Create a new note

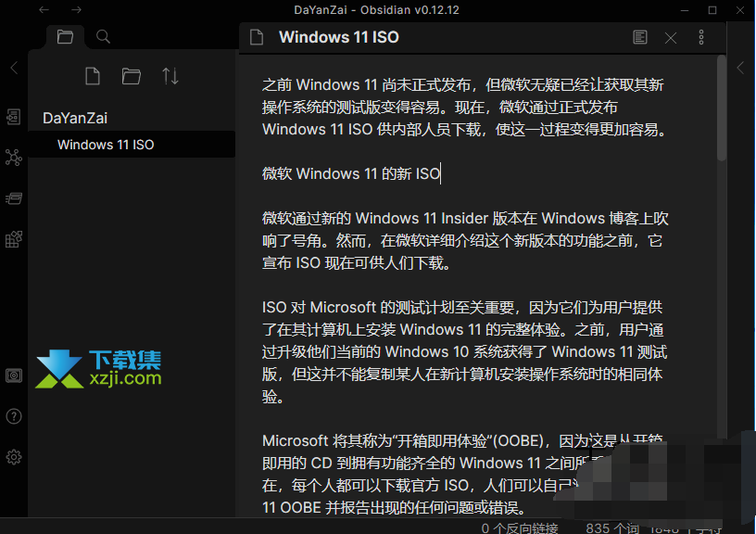click(93, 76)
